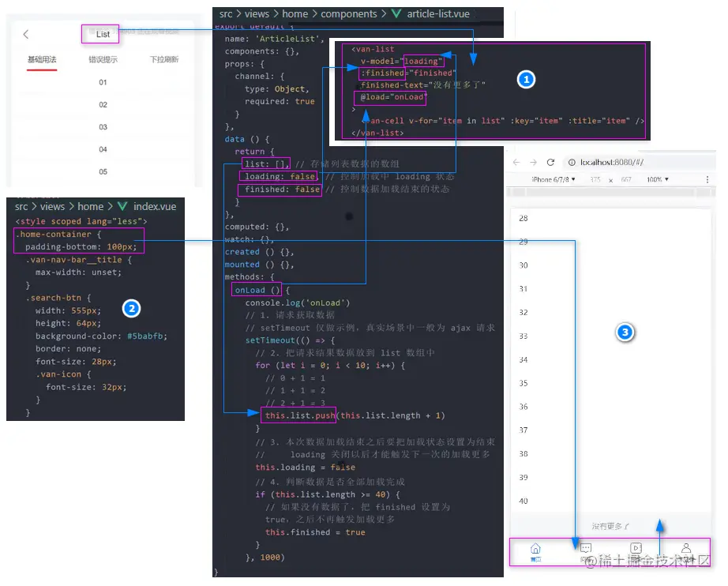
Task: Click the Vue icon beside article-list.vue
Action: pos(396,14)
